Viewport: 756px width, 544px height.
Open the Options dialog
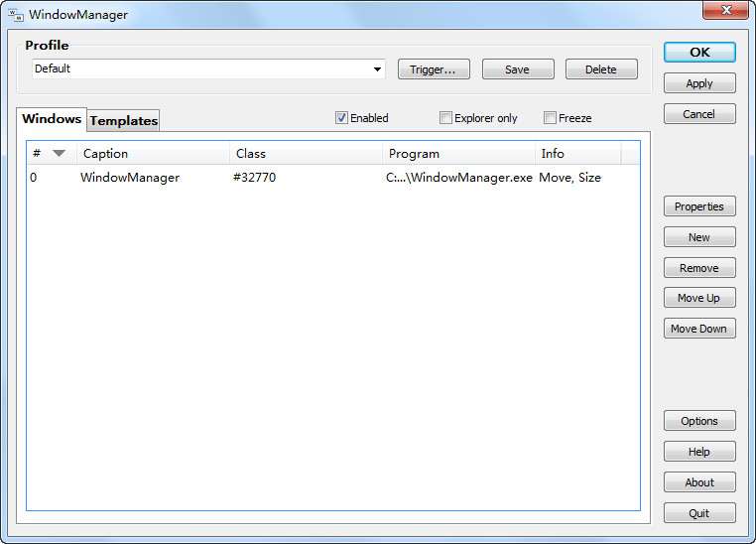point(699,421)
